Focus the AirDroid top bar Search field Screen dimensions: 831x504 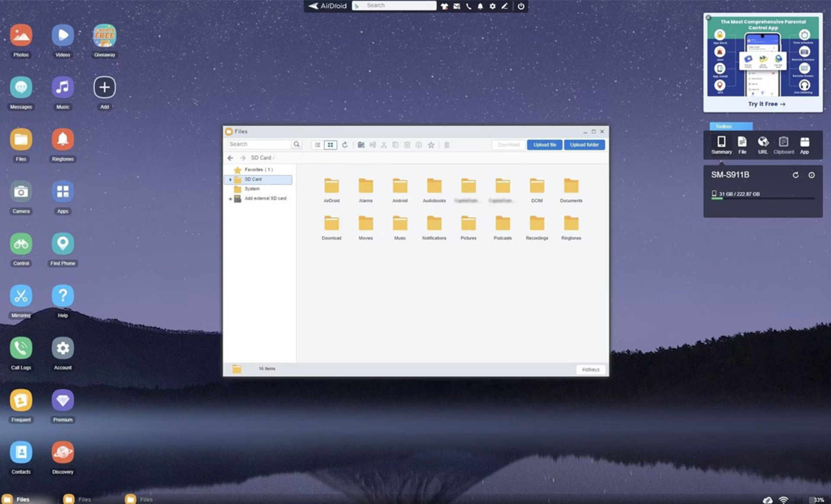pos(394,6)
